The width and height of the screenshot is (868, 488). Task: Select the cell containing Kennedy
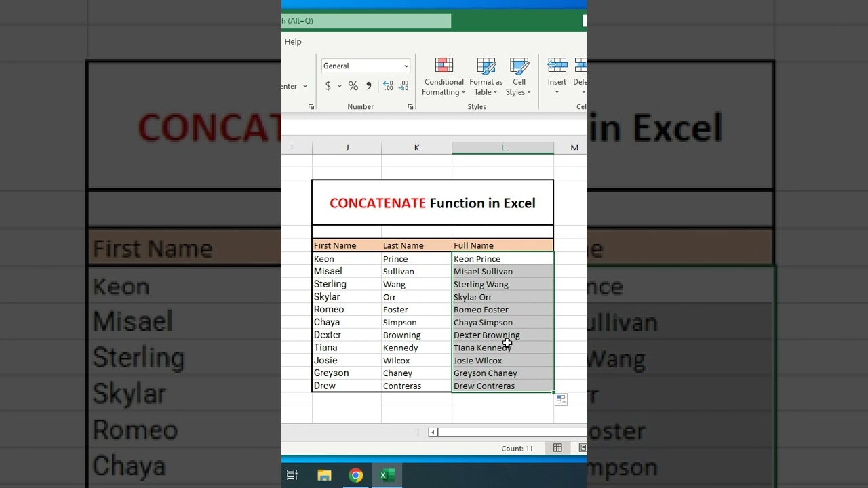click(416, 348)
